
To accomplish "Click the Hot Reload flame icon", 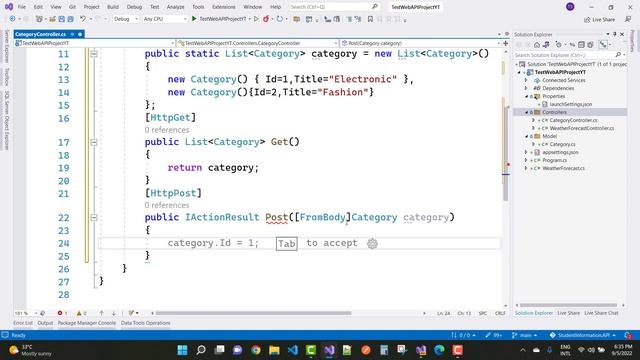I will coord(266,19).
